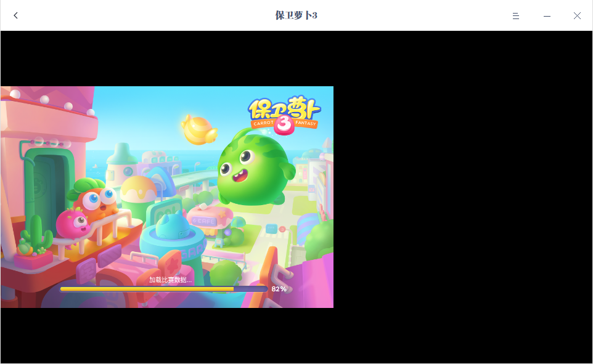This screenshot has height=364, width=593.
Task: Click the back arrow in the title bar
Action: (x=15, y=15)
